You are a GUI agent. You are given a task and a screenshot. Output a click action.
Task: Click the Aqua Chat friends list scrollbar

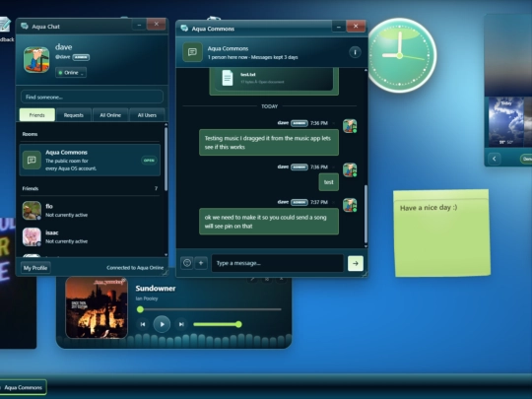pyautogui.click(x=166, y=160)
